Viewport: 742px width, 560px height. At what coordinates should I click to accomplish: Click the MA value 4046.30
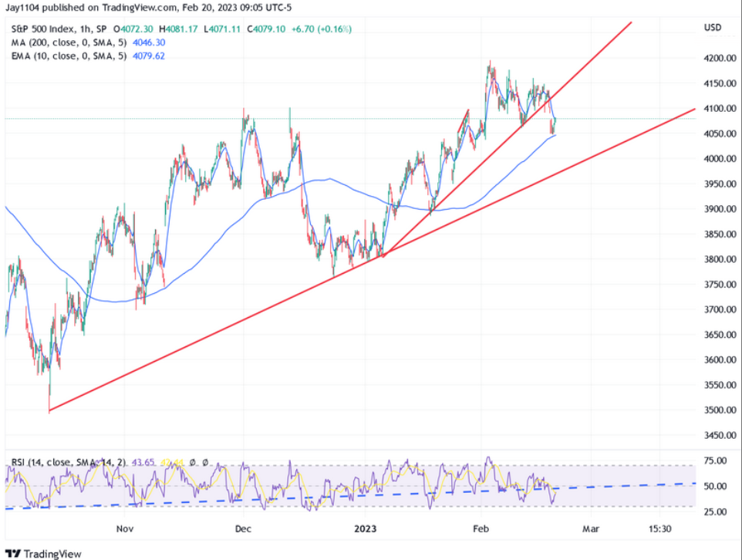pyautogui.click(x=149, y=42)
